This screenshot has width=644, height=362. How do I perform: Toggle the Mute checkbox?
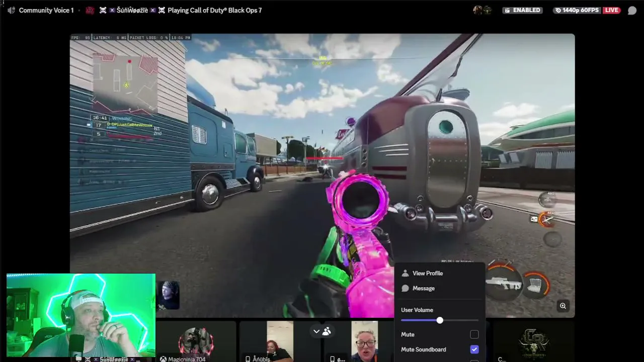(x=474, y=334)
